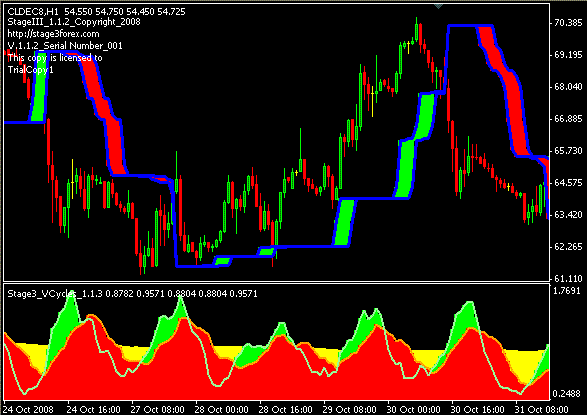Click the '24 Oct 16:00' time axis label
The image size is (588, 415).
pos(94,409)
